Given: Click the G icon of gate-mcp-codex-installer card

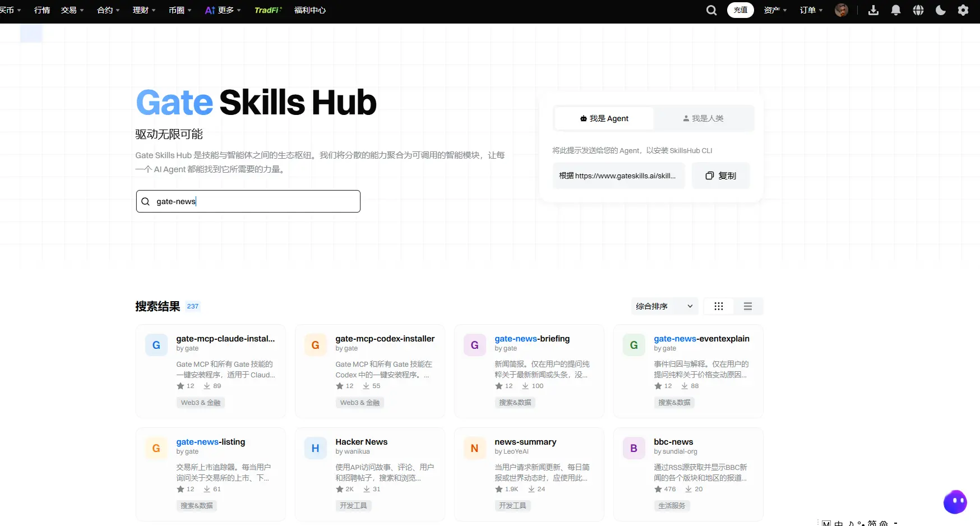Looking at the screenshot, I should tap(316, 345).
